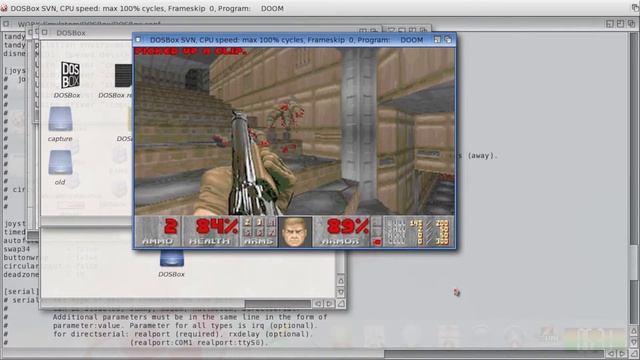The height and width of the screenshot is (360, 640).
Task: Click the editor window left scroll arrow
Action: point(611,353)
